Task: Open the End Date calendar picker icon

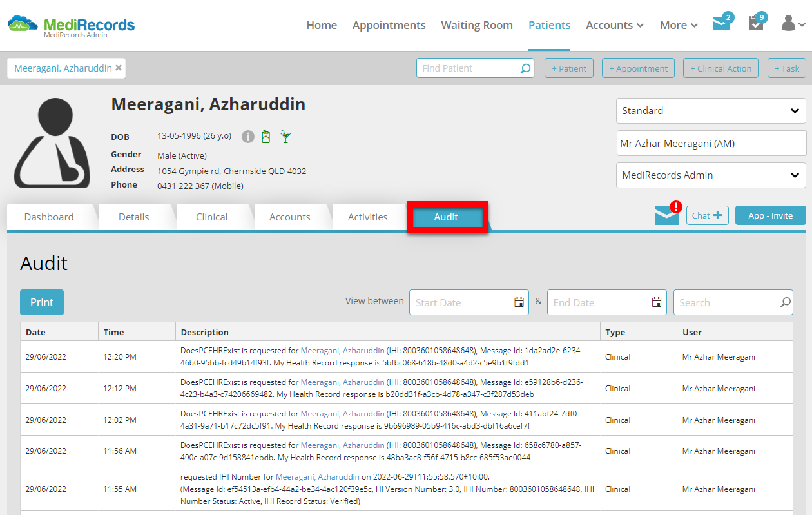Action: (x=657, y=302)
